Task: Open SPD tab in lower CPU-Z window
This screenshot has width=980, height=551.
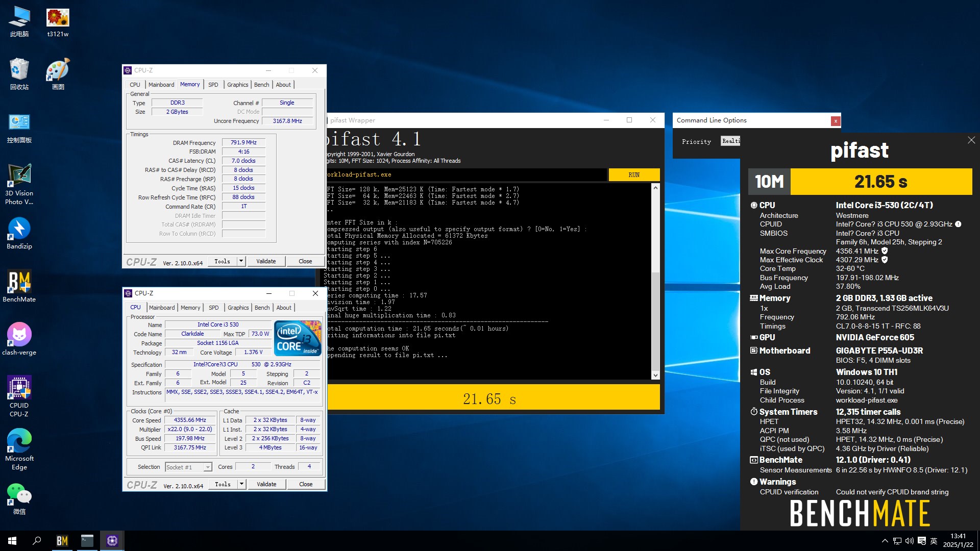Action: coord(214,308)
